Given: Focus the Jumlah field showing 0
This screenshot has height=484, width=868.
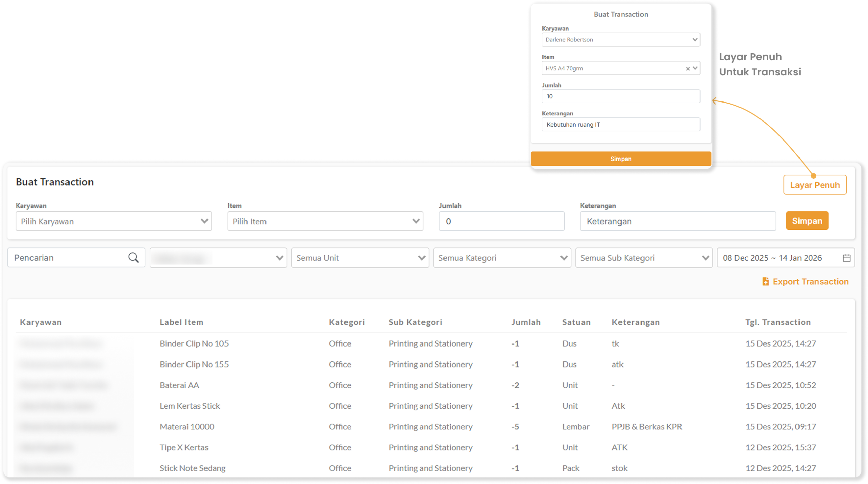Looking at the screenshot, I should pyautogui.click(x=501, y=221).
